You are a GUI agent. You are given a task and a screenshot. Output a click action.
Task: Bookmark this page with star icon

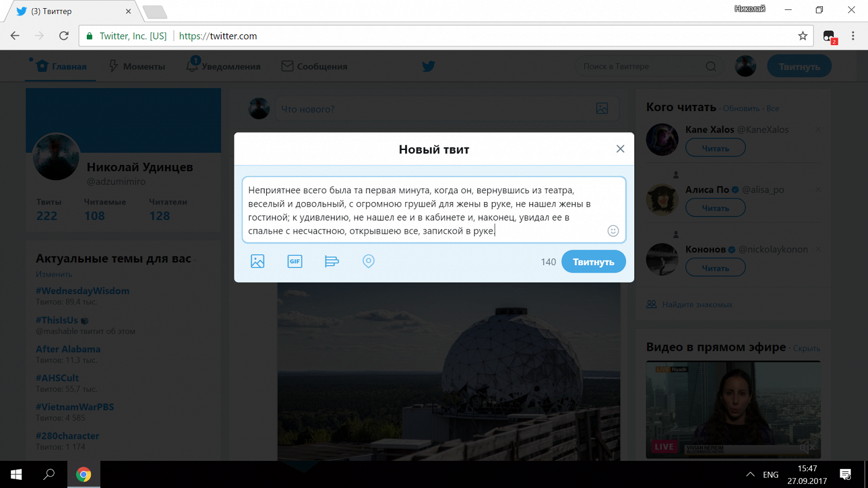click(x=803, y=36)
